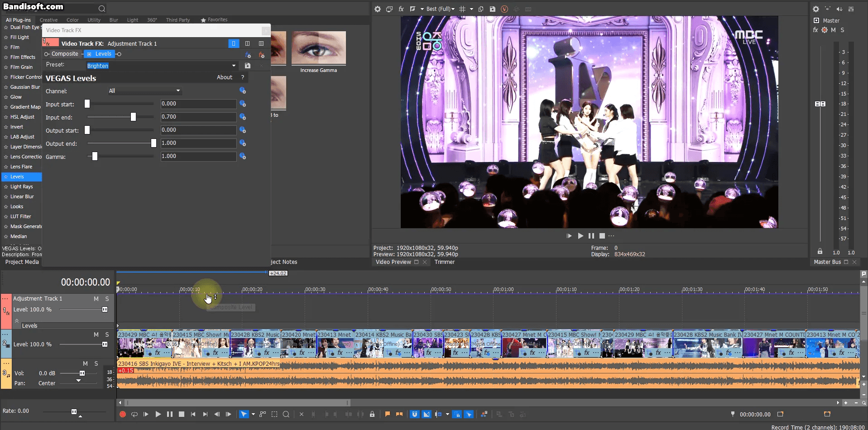Toggle Levels effect checkbox in chain
The height and width of the screenshot is (430, 868).
[89, 54]
